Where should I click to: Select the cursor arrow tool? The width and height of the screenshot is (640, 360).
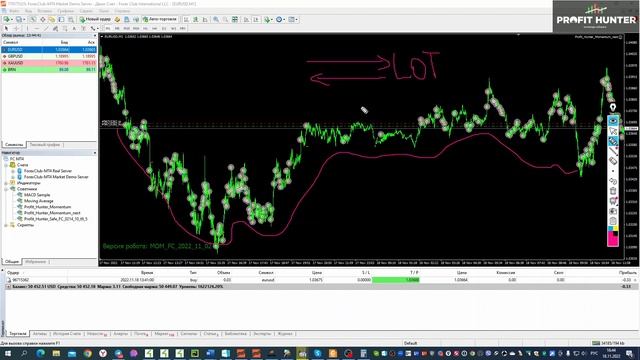coord(6,28)
